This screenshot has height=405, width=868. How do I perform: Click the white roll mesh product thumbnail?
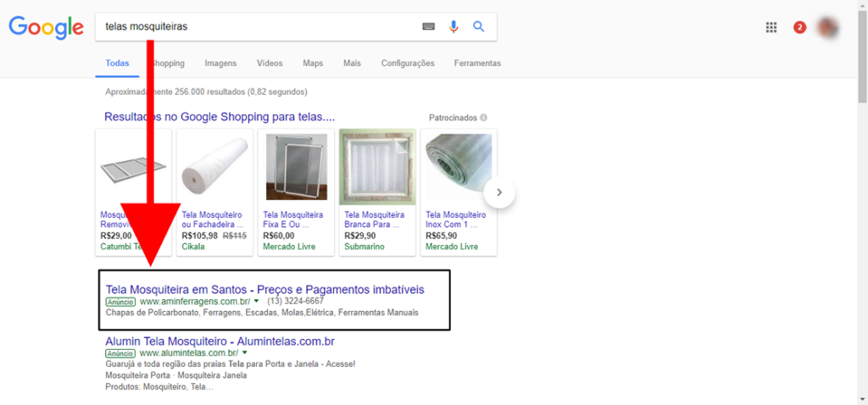coord(214,166)
